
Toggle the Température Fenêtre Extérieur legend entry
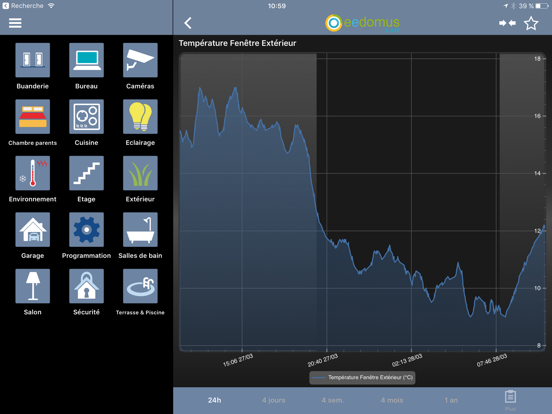point(362,377)
